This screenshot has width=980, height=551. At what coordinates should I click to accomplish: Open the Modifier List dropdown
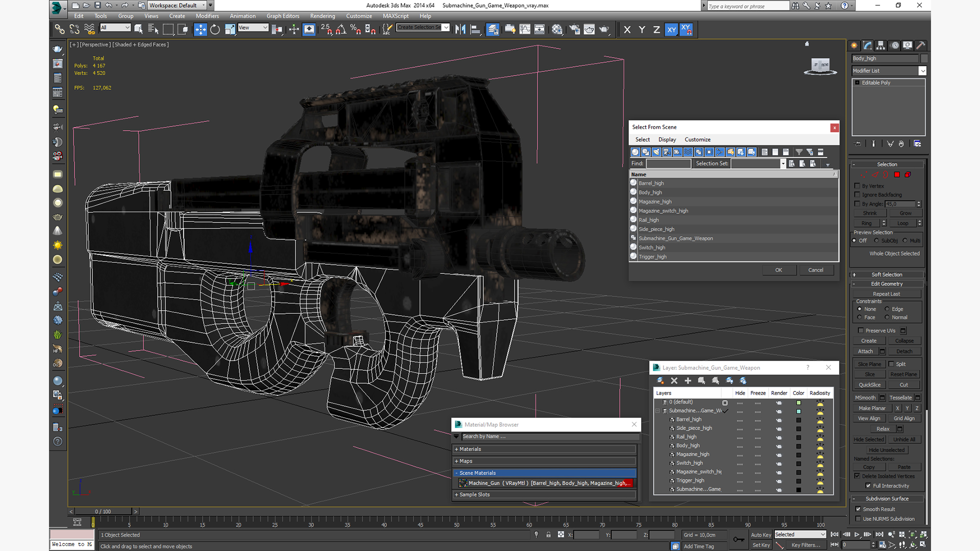point(923,71)
